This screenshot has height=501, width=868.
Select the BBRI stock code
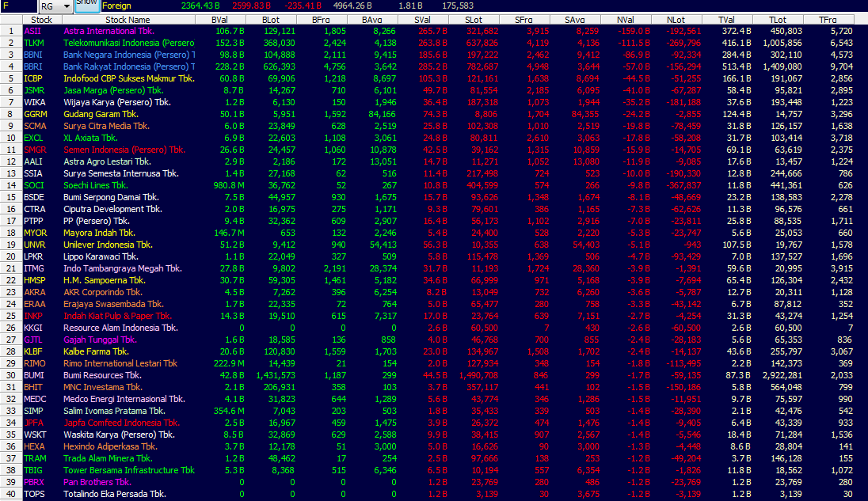pos(32,66)
